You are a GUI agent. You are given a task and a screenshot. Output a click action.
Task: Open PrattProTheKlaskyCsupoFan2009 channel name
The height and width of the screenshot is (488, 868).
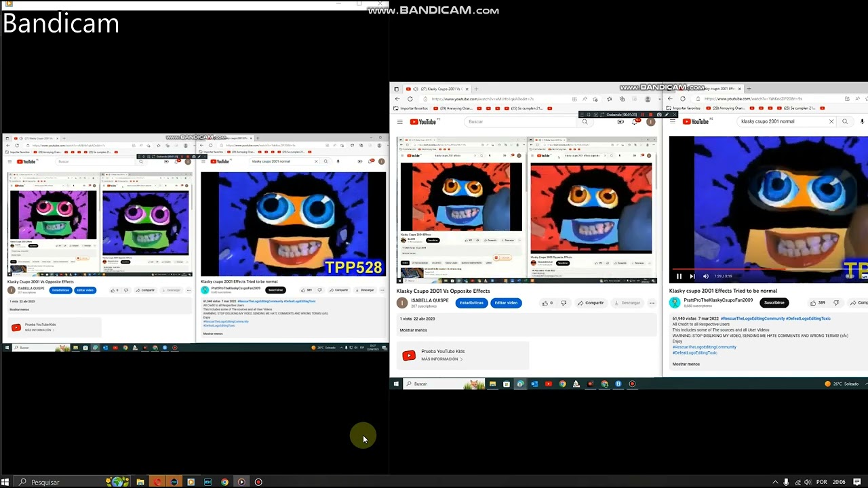pos(718,300)
